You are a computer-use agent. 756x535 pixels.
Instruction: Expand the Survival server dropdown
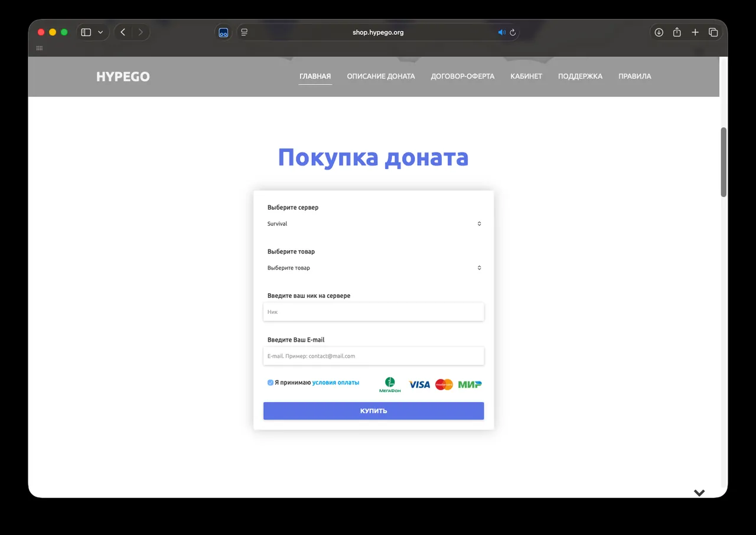click(x=374, y=224)
